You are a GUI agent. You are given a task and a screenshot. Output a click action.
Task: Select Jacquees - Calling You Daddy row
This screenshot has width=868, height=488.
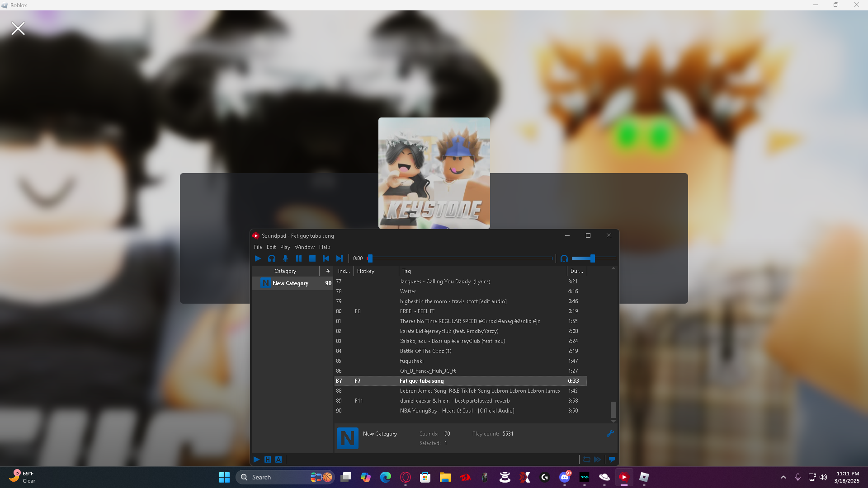(461, 282)
